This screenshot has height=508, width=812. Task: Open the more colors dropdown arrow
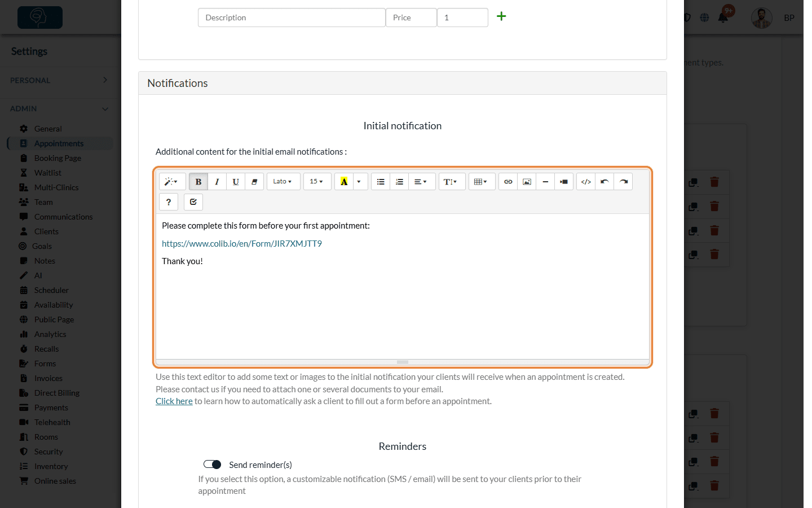pyautogui.click(x=359, y=182)
